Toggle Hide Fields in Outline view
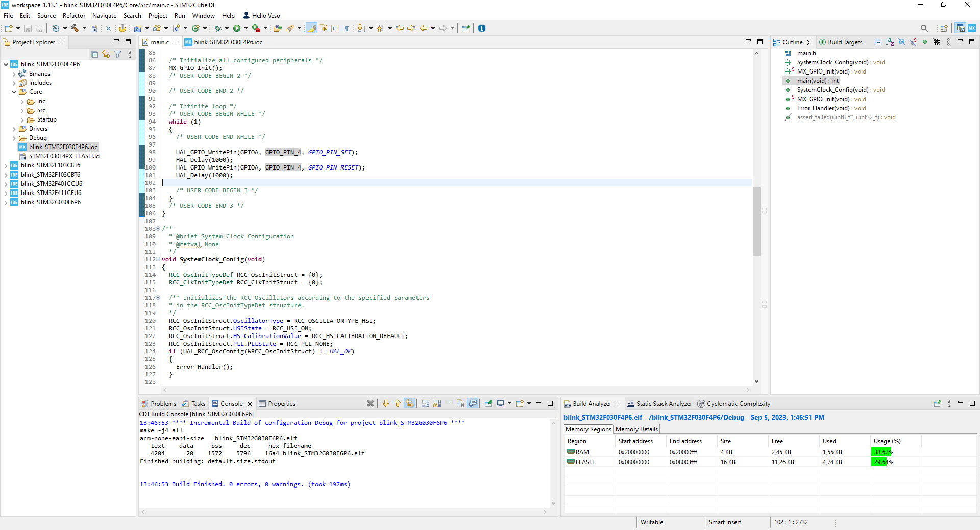This screenshot has width=980, height=530. (901, 42)
